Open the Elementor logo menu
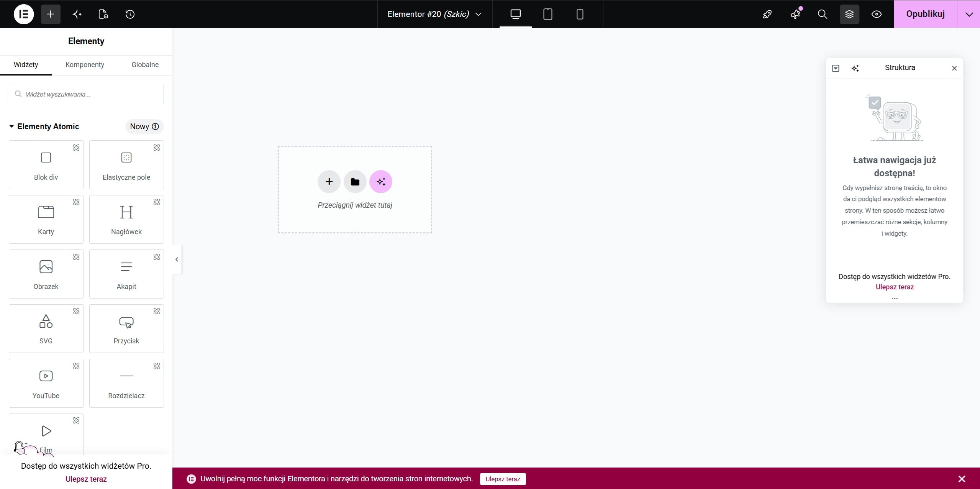This screenshot has width=980, height=489. click(x=24, y=14)
